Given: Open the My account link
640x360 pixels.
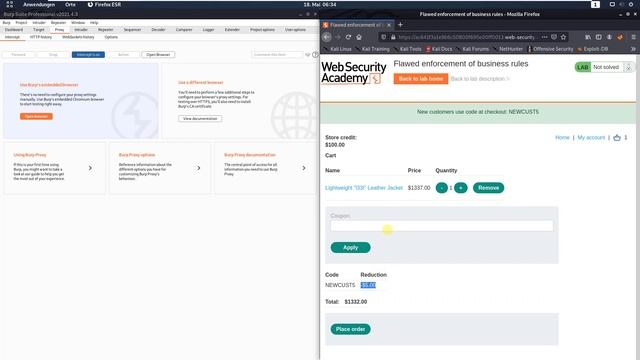Looking at the screenshot, I should [x=591, y=138].
